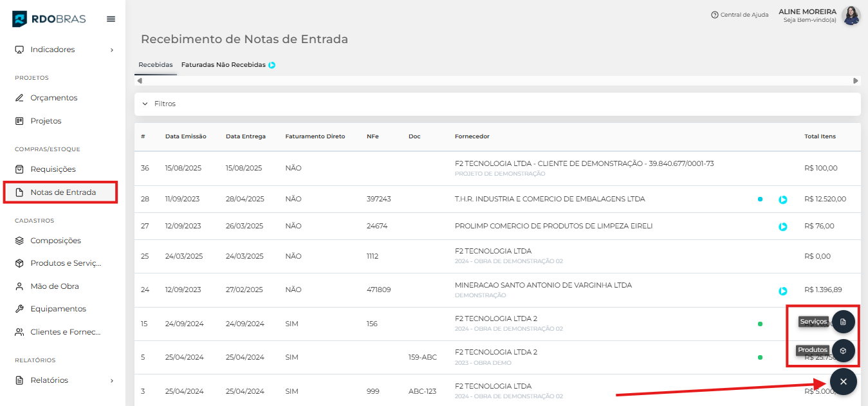Click play icon on PROLIMP Comercio row
The width and height of the screenshot is (868, 406).
(782, 226)
